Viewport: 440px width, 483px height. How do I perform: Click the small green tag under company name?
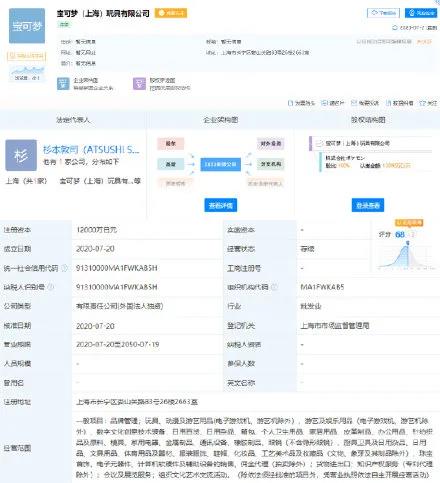click(64, 24)
